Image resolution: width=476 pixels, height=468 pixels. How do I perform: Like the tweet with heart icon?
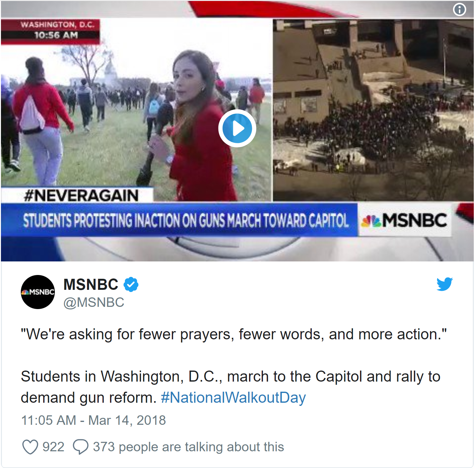[x=30, y=447]
